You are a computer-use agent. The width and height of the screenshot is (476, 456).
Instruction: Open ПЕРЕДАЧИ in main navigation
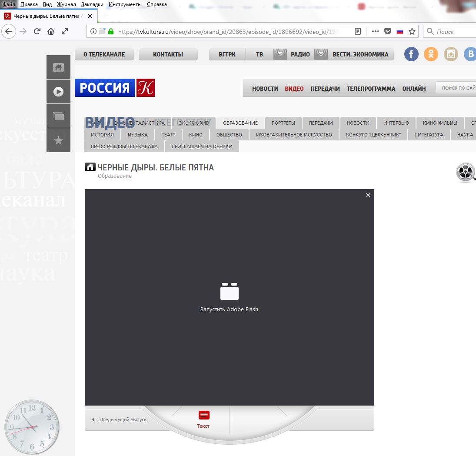point(325,89)
